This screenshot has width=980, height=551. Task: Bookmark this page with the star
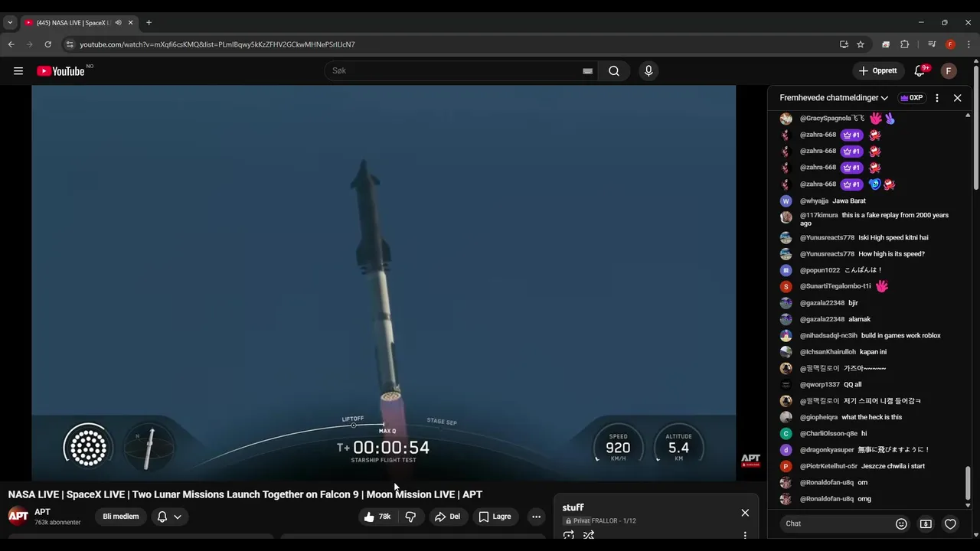pos(861,44)
